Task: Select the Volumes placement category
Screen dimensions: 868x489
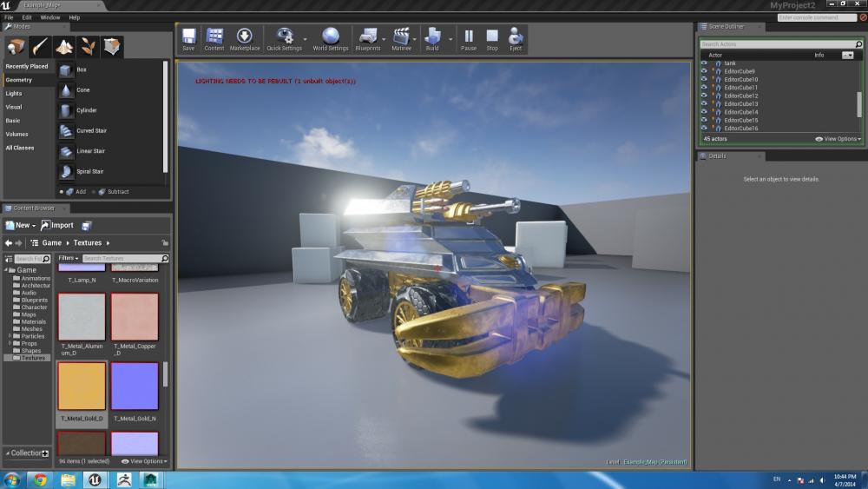Action: (x=16, y=135)
